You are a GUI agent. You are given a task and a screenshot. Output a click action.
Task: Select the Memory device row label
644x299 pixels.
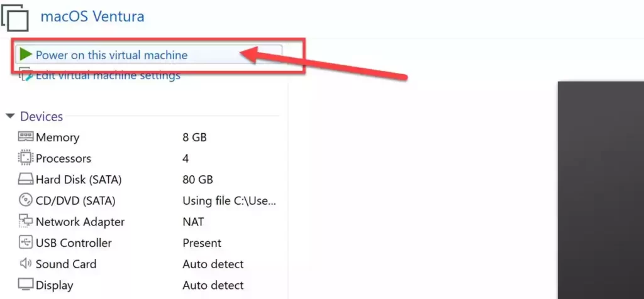(57, 138)
